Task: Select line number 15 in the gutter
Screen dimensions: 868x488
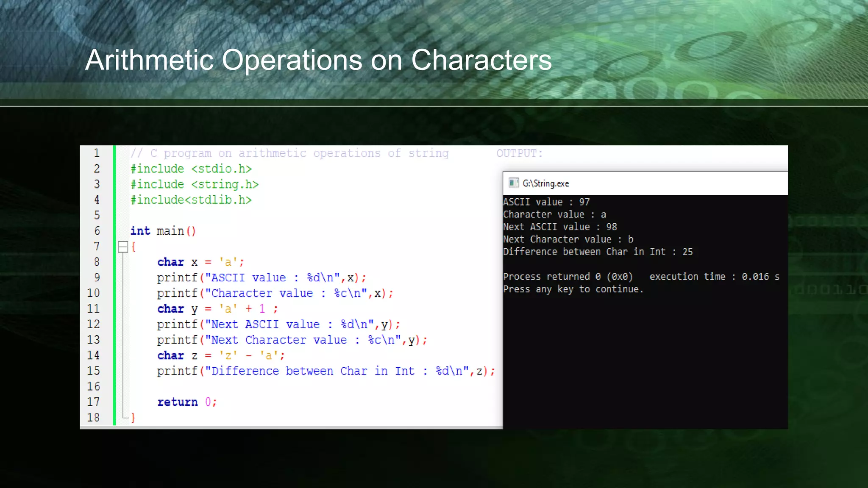Action: 94,371
